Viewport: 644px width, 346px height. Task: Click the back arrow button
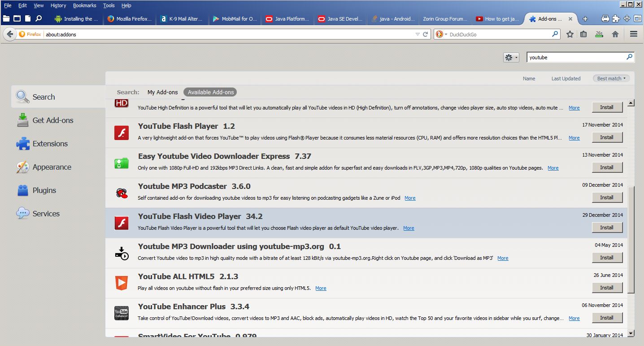coord(10,34)
